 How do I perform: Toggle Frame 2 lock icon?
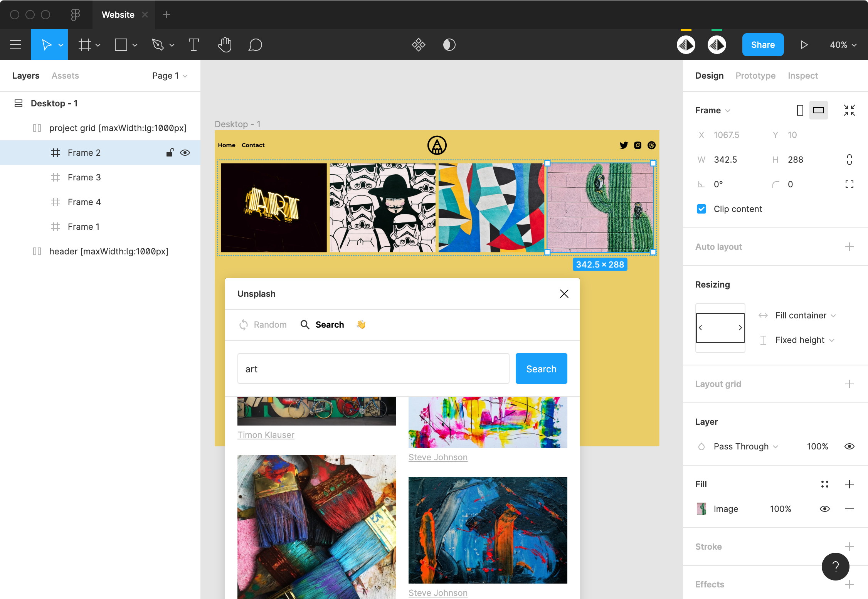click(x=170, y=153)
